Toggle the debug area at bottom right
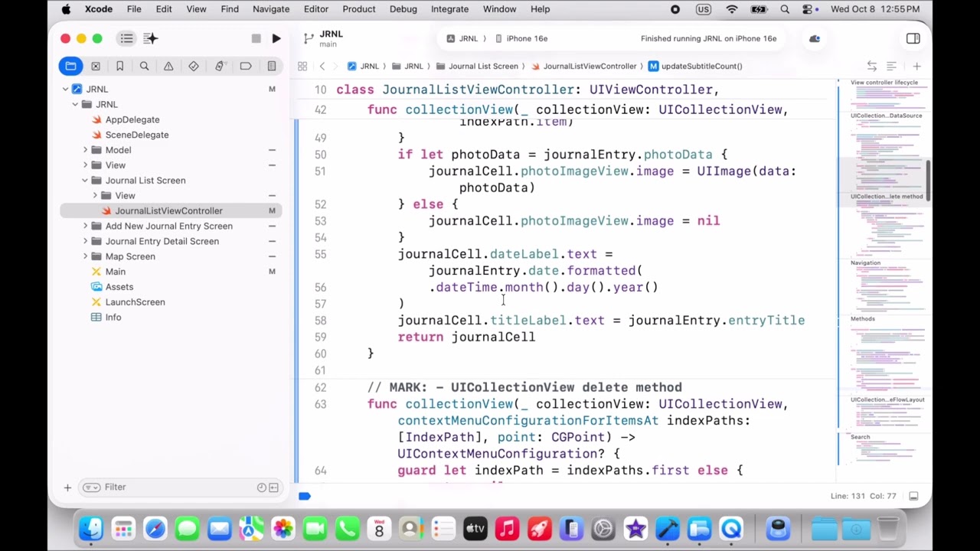The image size is (980, 551). 913,496
